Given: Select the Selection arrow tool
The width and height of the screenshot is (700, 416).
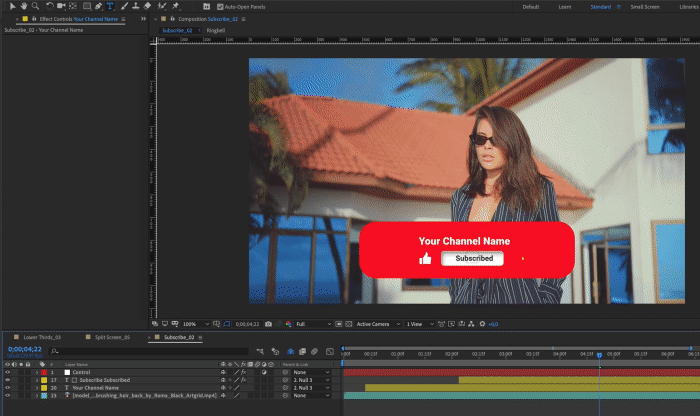Looking at the screenshot, I should click(x=12, y=6).
